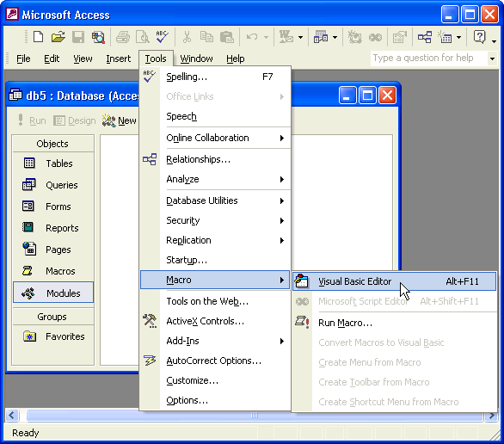Click the Save floppy disk icon

(x=78, y=37)
